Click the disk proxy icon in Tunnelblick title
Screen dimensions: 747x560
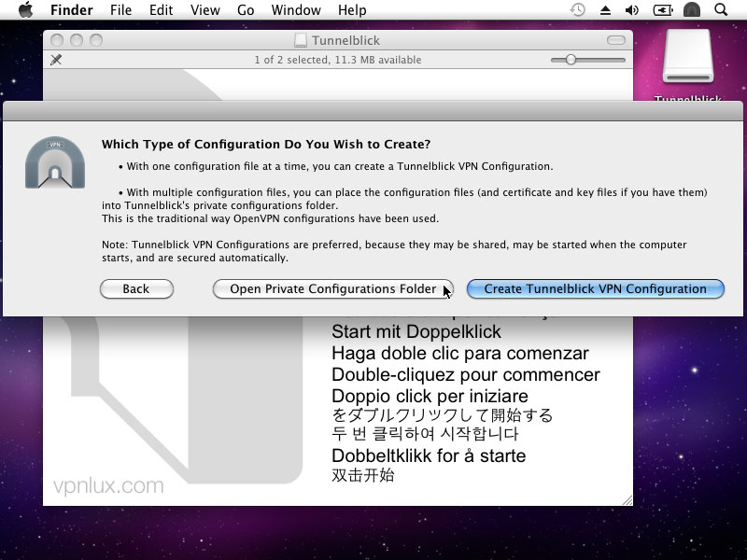click(300, 40)
